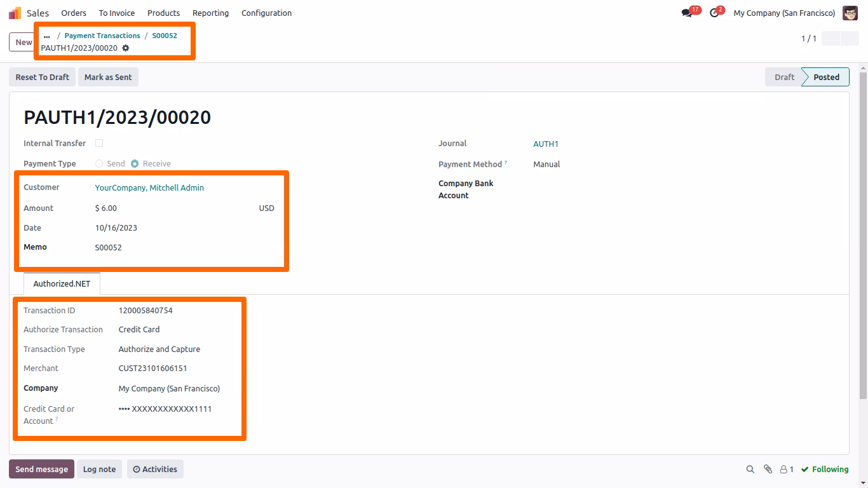Switch to the Authorized.NET tab
The image size is (868, 488).
pyautogui.click(x=62, y=284)
